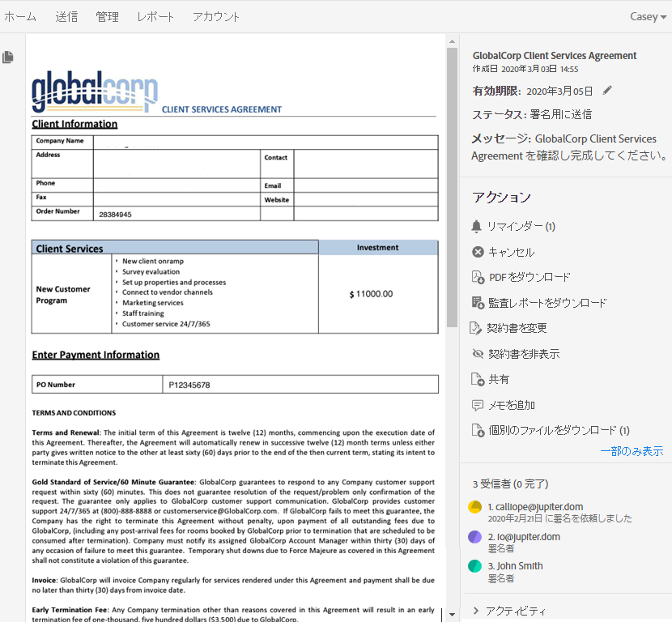Click the 一部のみ表示 link

[632, 451]
